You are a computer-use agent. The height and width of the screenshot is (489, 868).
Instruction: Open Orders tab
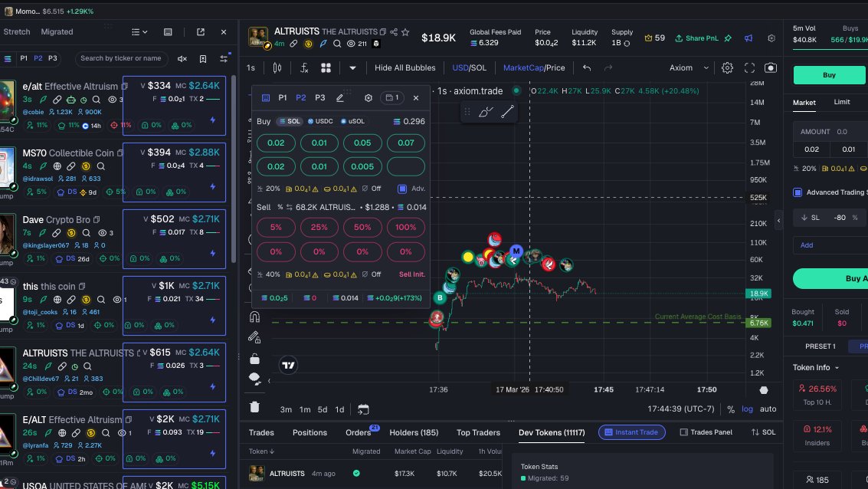pyautogui.click(x=359, y=432)
